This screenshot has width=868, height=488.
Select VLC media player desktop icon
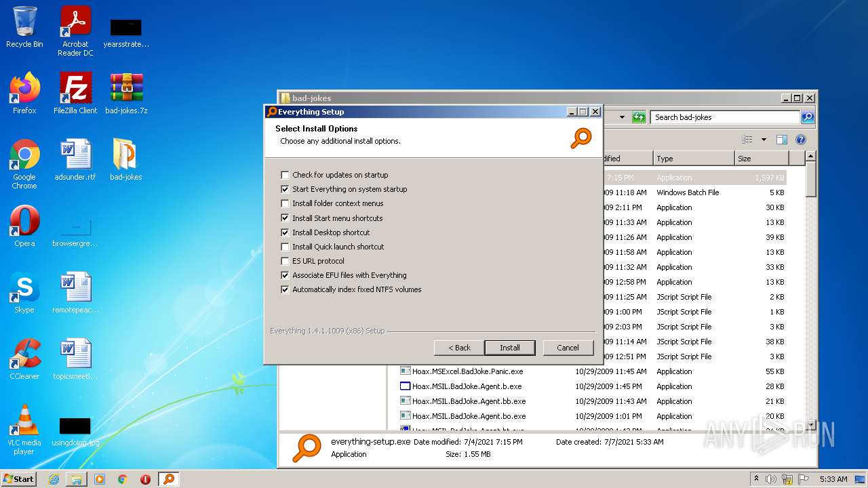coord(24,430)
